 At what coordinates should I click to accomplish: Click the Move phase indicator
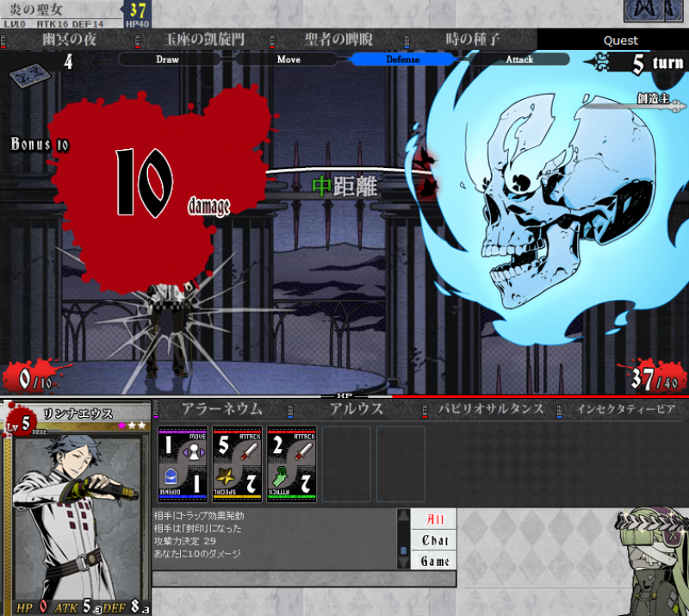pos(289,59)
